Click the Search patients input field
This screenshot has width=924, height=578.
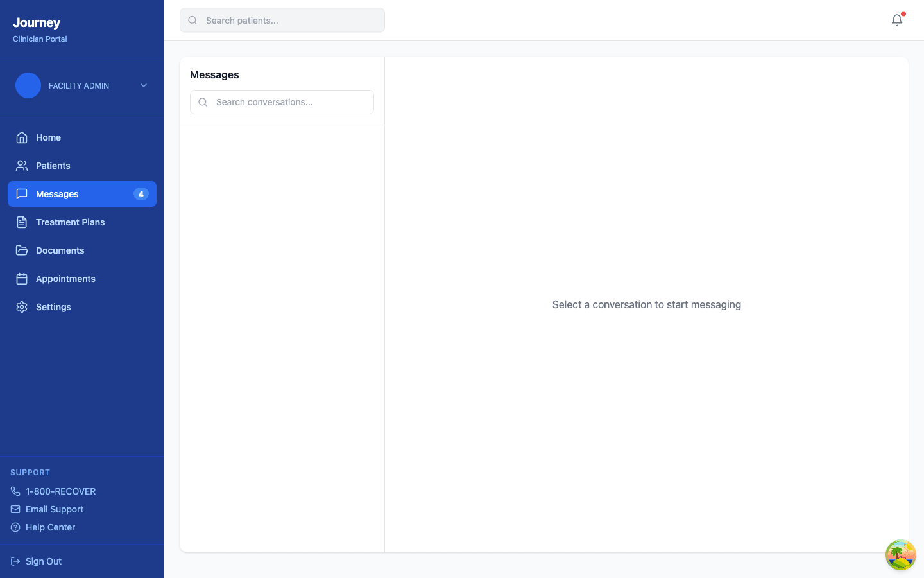pyautogui.click(x=282, y=20)
